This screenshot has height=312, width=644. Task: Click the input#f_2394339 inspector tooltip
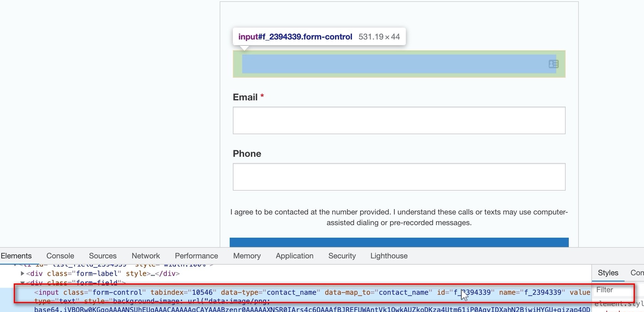(319, 37)
